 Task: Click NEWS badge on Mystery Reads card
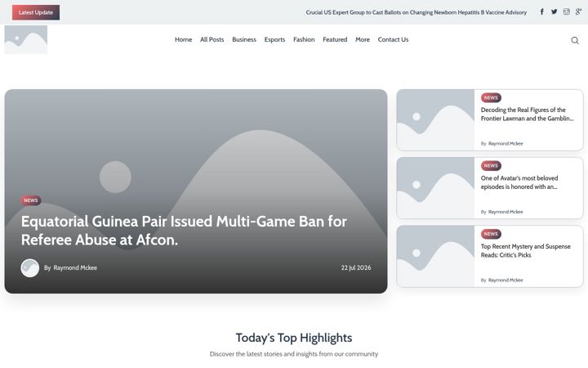click(x=492, y=234)
